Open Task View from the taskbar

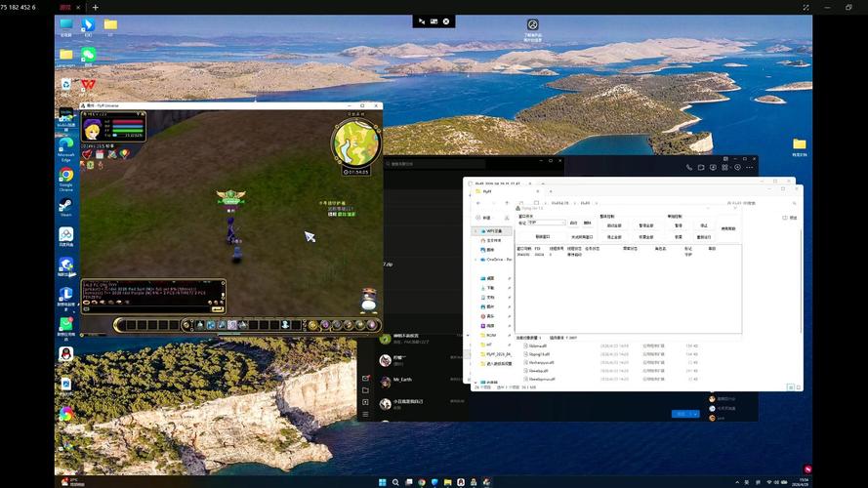click(x=408, y=482)
